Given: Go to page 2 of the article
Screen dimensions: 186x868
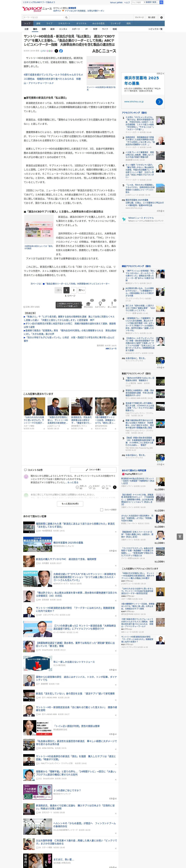Looking at the screenshot, I should [74, 290].
